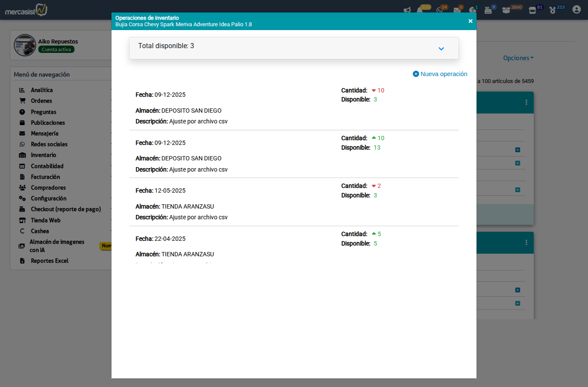588x387 pixels.
Task: Open the medal icon showing 213
Action: click(553, 10)
